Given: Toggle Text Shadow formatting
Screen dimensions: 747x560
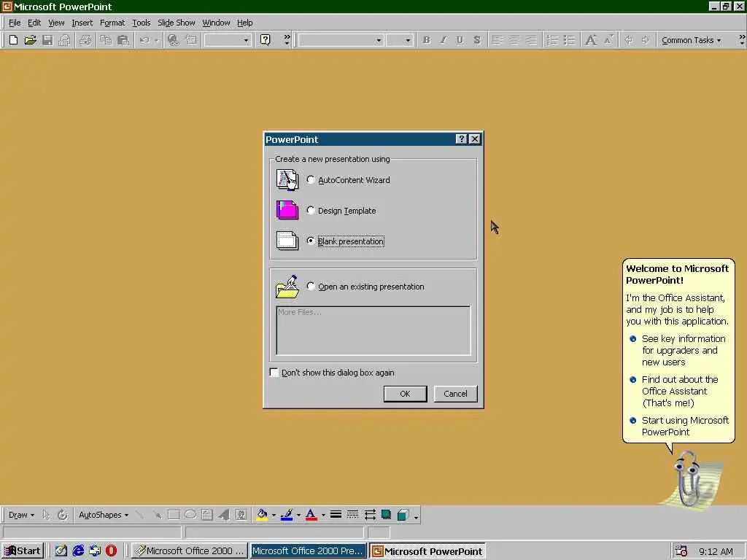Looking at the screenshot, I should click(477, 40).
